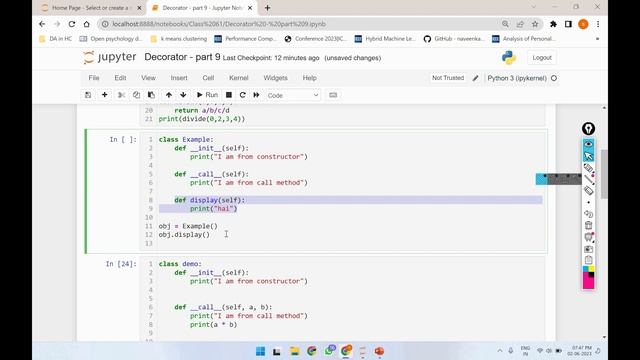Open File Explorer from the taskbar
This screenshot has height=360, width=640.
(294, 351)
